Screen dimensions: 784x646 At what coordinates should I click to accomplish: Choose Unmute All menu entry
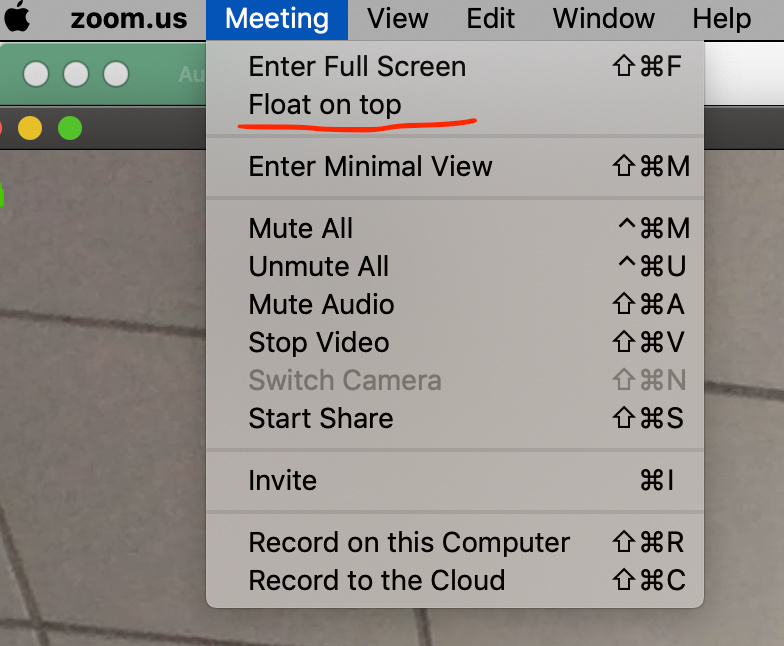455,266
